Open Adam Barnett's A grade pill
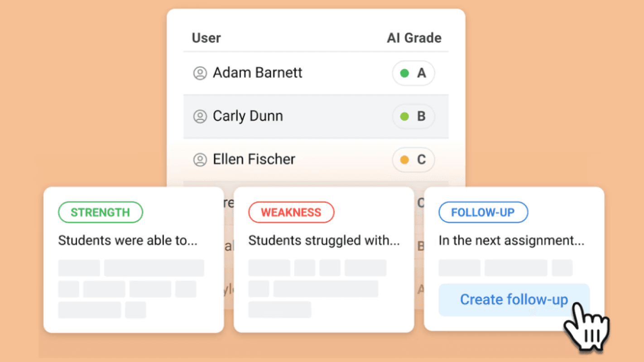The height and width of the screenshot is (362, 644). point(413,73)
